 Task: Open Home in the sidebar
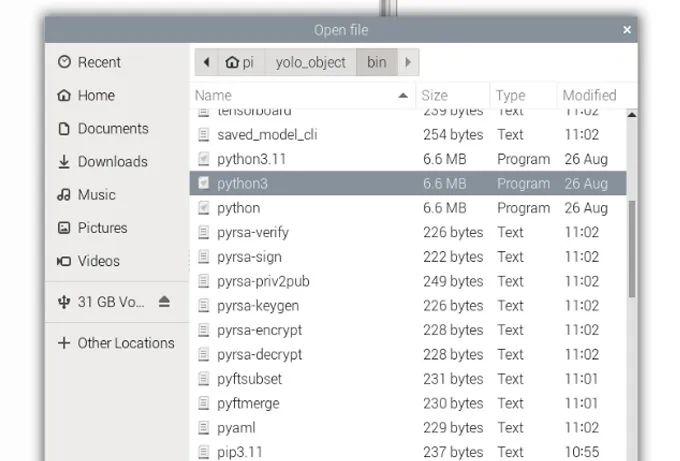pos(116,95)
